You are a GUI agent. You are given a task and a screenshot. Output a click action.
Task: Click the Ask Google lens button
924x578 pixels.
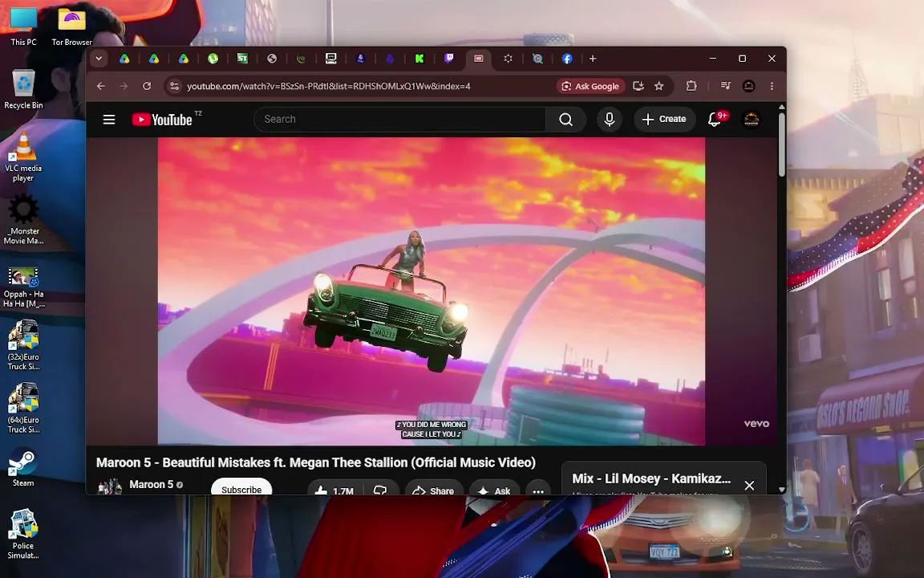coord(591,86)
